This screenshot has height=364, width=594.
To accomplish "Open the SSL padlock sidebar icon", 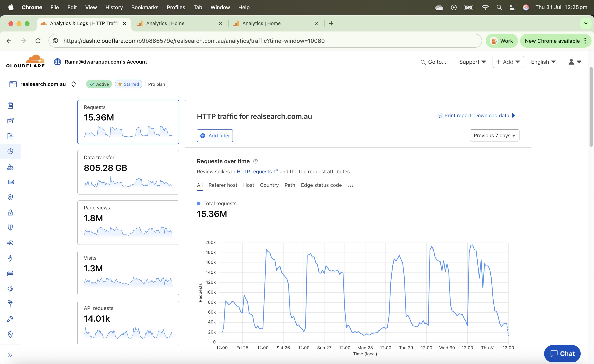I will [x=10, y=212].
